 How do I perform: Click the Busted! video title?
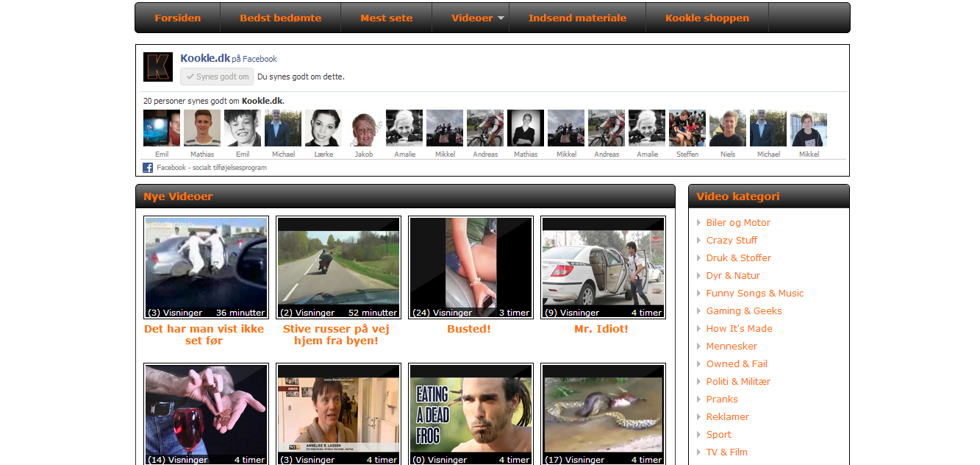(x=469, y=329)
